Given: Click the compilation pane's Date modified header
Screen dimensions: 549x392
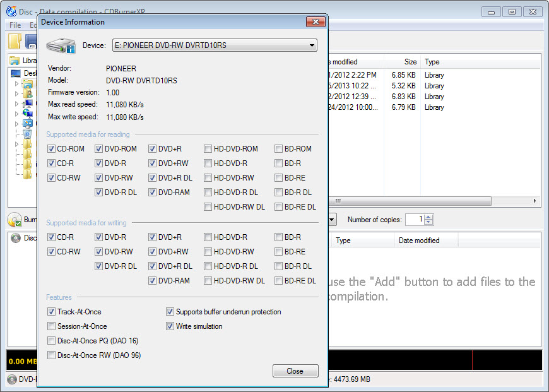Looking at the screenshot, I should (426, 241).
